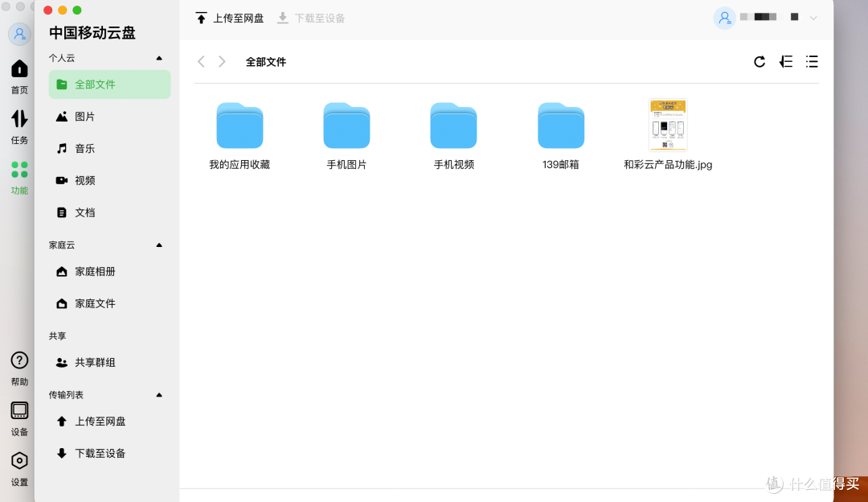
Task: Open the sort order icon
Action: pos(785,61)
